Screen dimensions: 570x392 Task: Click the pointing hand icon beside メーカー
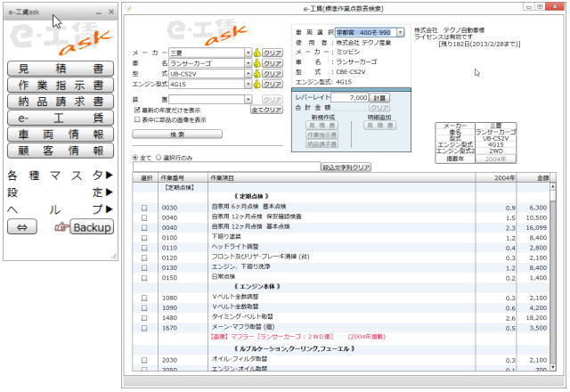[257, 53]
